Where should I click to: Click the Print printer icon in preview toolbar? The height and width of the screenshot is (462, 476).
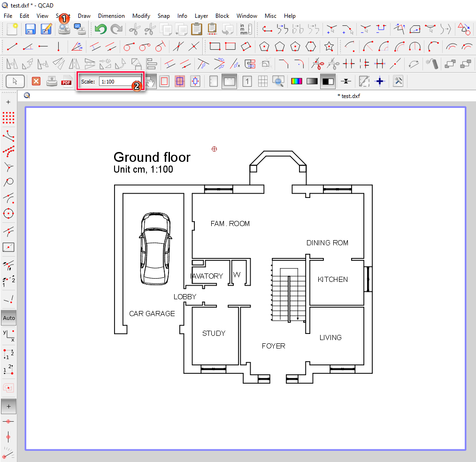[x=52, y=82]
